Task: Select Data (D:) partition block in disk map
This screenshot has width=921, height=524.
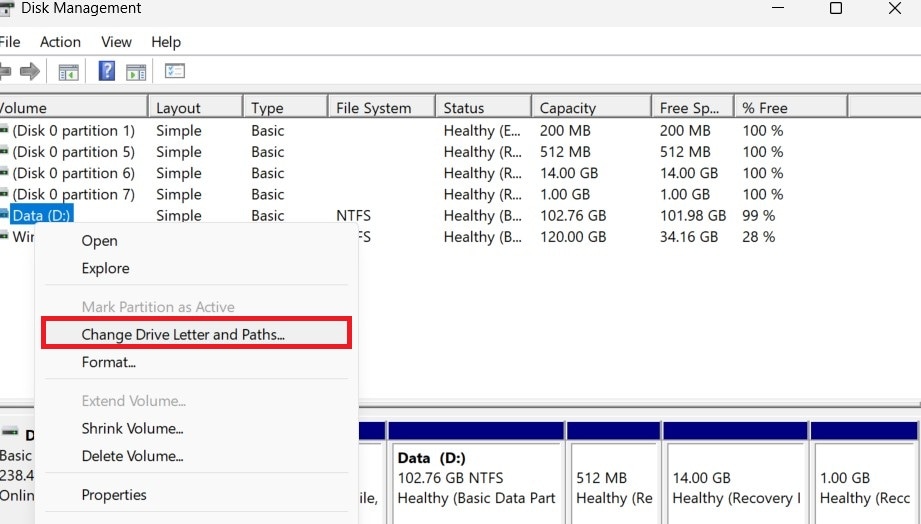Action: [x=476, y=482]
